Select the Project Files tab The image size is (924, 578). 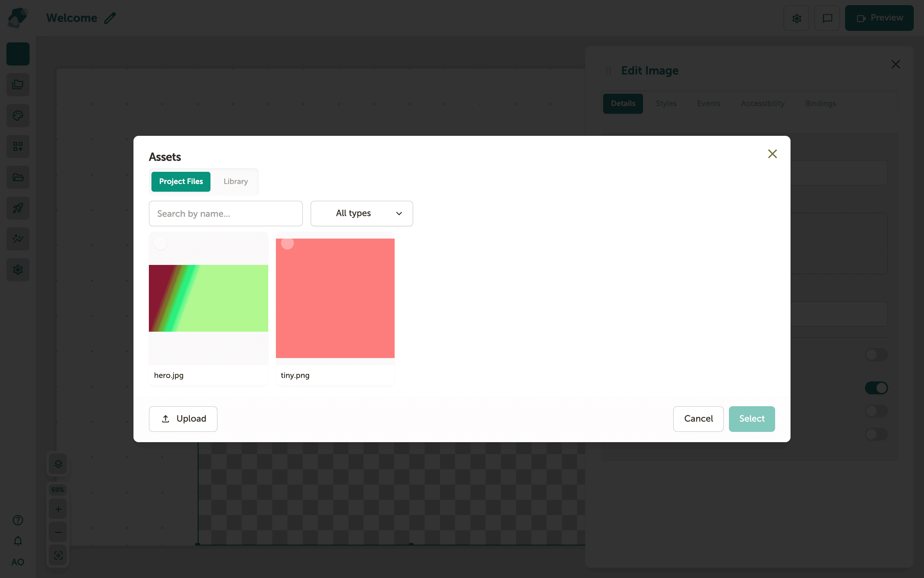tap(181, 181)
